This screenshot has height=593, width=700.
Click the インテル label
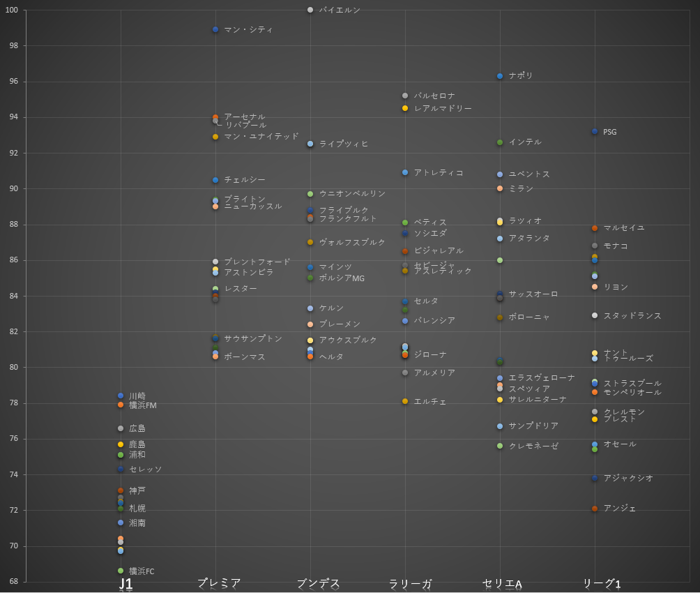pyautogui.click(x=525, y=142)
